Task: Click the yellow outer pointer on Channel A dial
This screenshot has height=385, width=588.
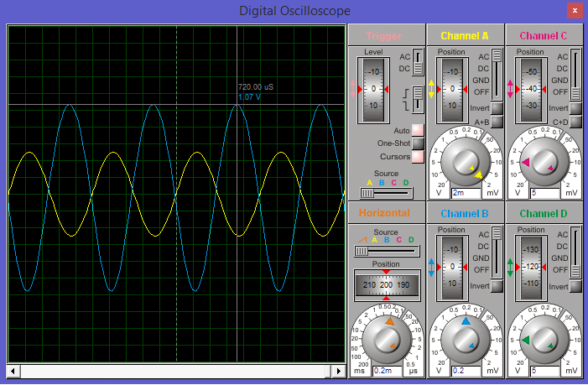Action: point(478,174)
